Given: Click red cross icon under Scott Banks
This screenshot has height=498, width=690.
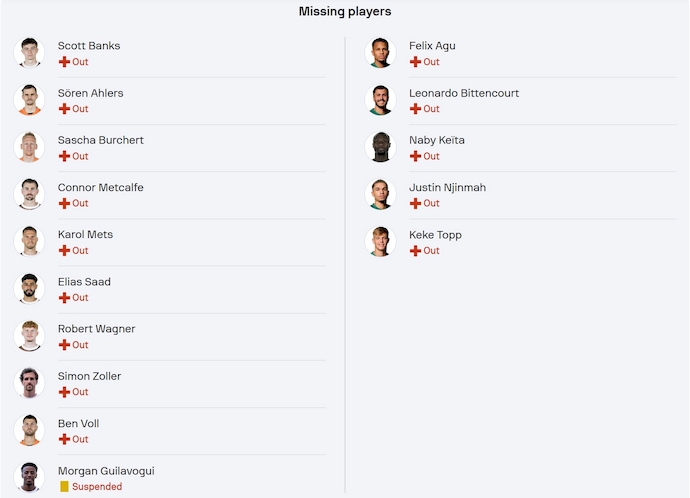Looking at the screenshot, I should pyautogui.click(x=64, y=62).
